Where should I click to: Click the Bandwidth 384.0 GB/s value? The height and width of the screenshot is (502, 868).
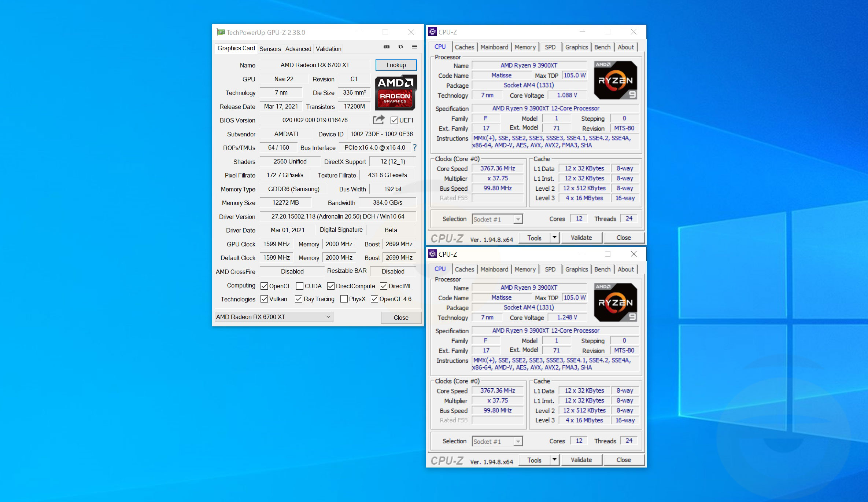pyautogui.click(x=388, y=202)
